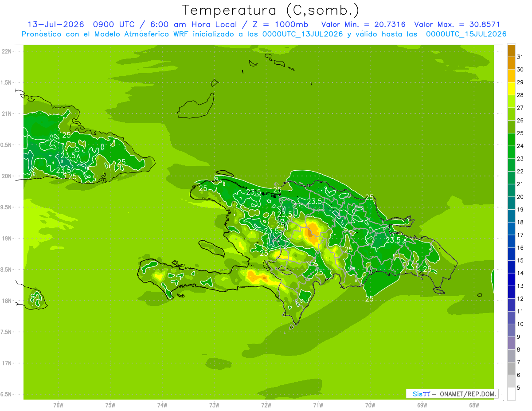The height and width of the screenshot is (411, 532).
Task: Select the white legend swatch below 5
Action: [x=511, y=394]
